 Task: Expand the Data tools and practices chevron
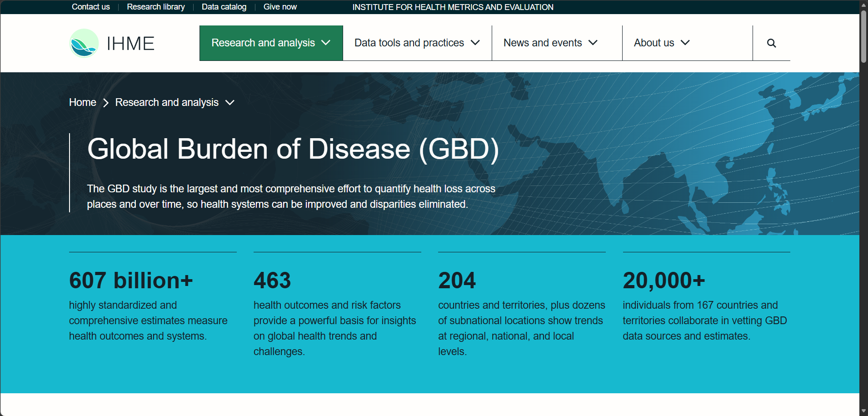point(475,43)
